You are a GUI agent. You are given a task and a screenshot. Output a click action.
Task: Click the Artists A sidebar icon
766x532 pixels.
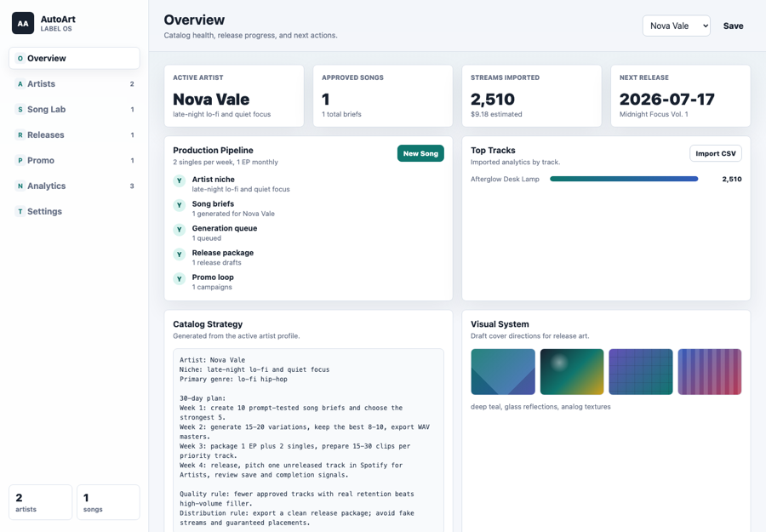(x=20, y=83)
